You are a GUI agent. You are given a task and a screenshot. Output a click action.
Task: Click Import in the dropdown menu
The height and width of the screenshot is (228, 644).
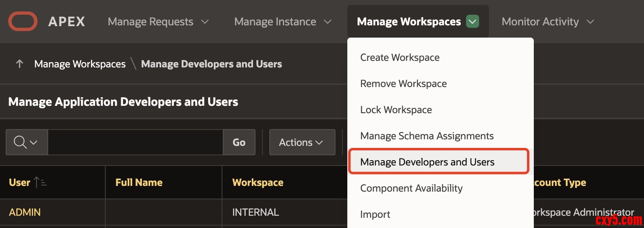click(375, 215)
